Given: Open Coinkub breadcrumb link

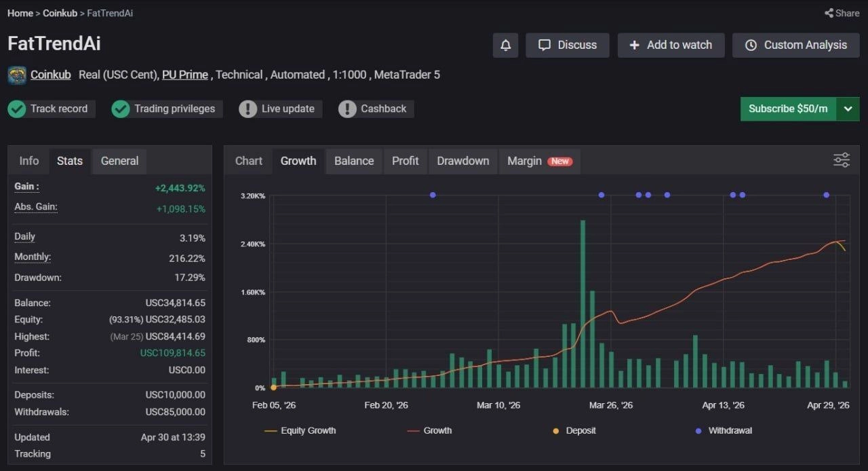Looking at the screenshot, I should pyautogui.click(x=60, y=13).
